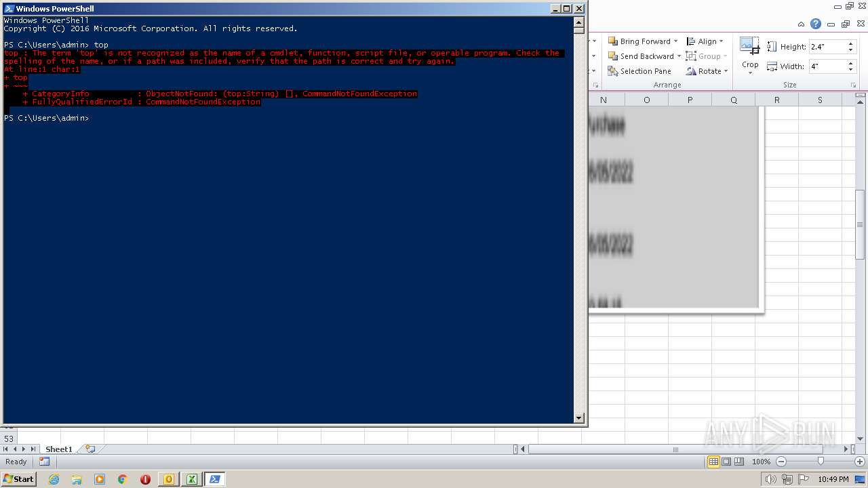The width and height of the screenshot is (868, 488).
Task: Open Windows Explorer folder icon in taskbar
Action: (77, 479)
